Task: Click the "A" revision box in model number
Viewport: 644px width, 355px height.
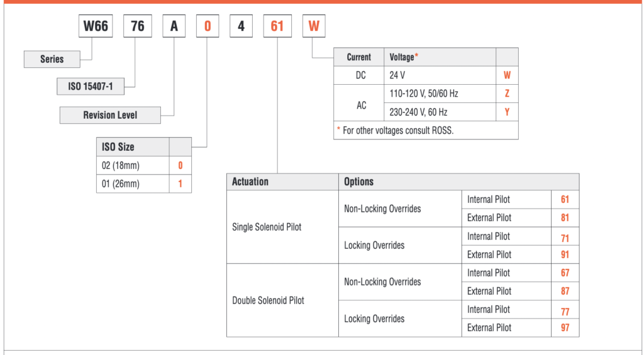Action: tap(174, 26)
